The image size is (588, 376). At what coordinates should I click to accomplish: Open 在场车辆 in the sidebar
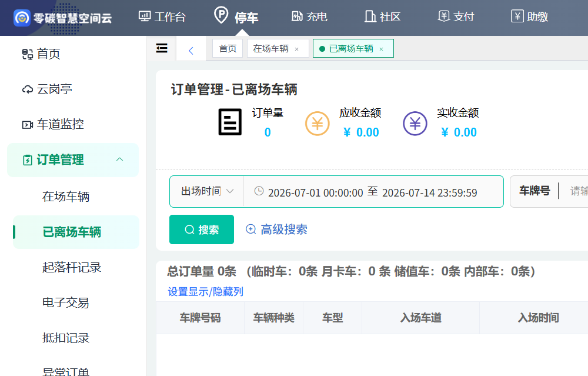click(66, 197)
